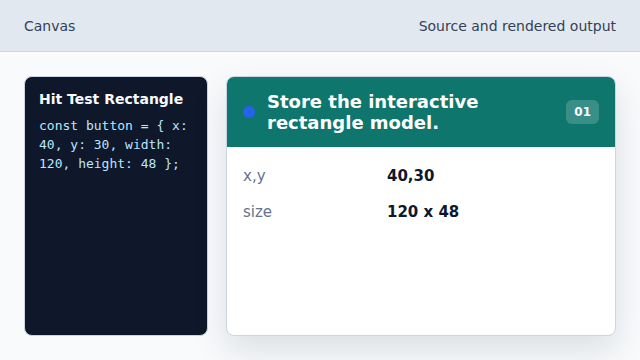
Task: Click the blue status dot in the header
Action: pos(249,112)
